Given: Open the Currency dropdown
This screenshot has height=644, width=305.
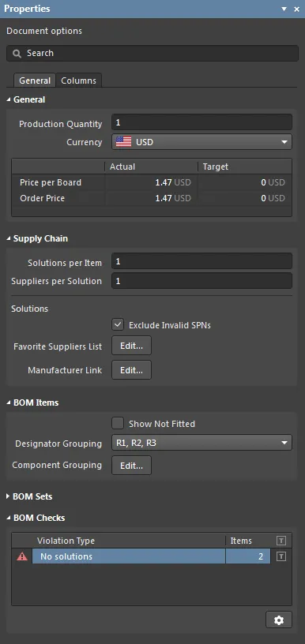Looking at the screenshot, I should [x=201, y=142].
